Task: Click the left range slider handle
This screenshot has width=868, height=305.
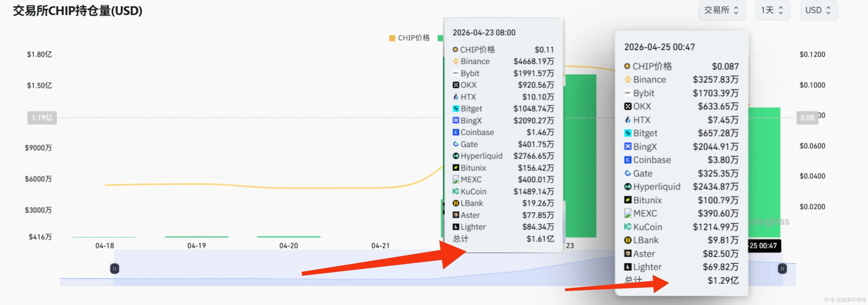Action: tap(115, 269)
